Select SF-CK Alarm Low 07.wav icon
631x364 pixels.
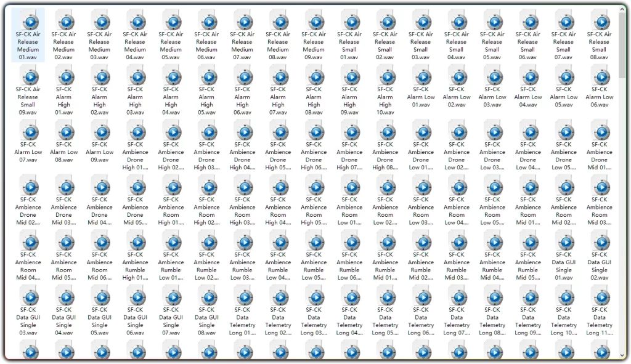pyautogui.click(x=30, y=131)
